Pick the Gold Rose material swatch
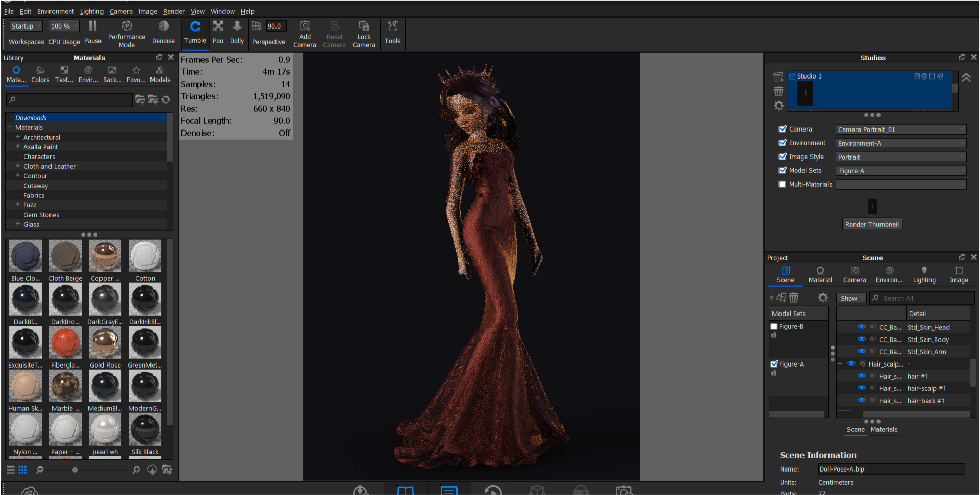This screenshot has width=980, height=495. pyautogui.click(x=105, y=343)
